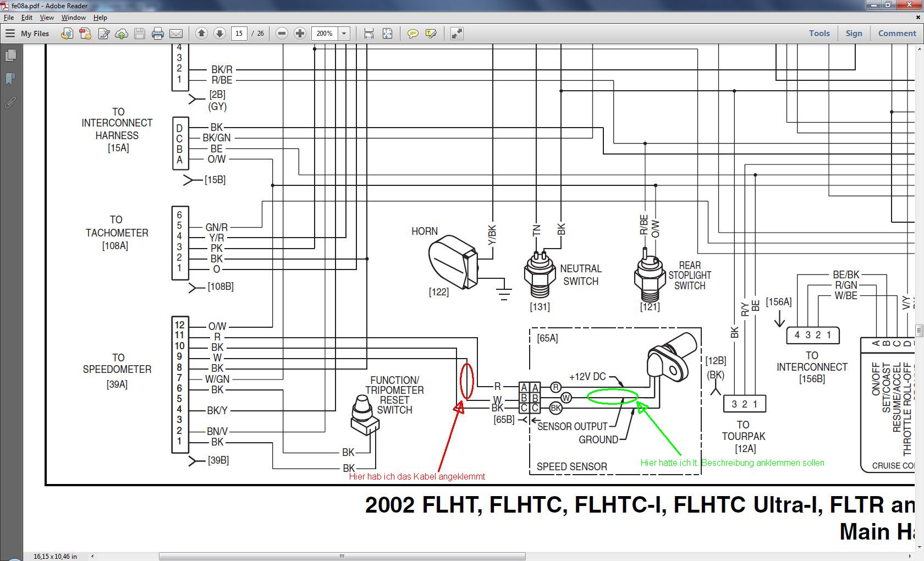This screenshot has width=924, height=561.
Task: Click the [65A] connector label
Action: point(547,338)
